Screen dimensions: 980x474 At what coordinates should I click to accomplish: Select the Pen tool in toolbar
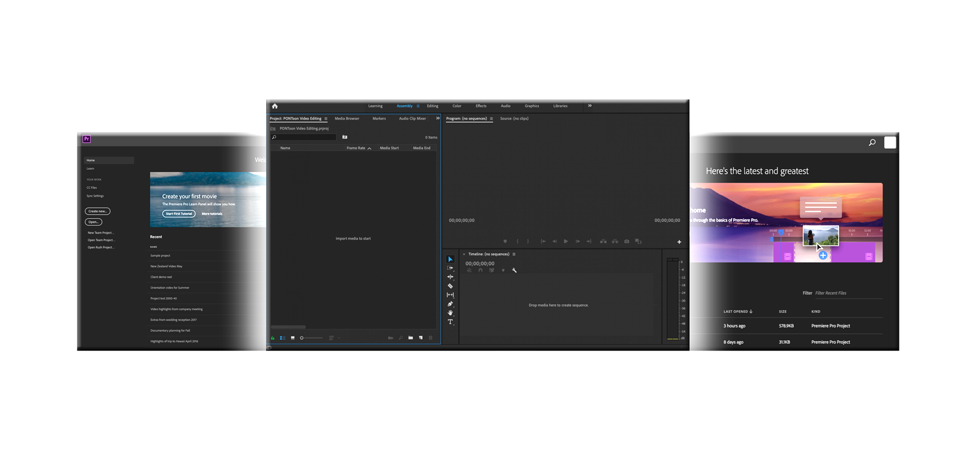pyautogui.click(x=450, y=304)
